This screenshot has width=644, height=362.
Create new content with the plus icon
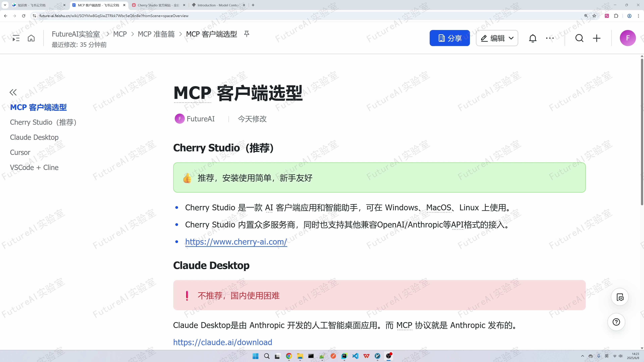pyautogui.click(x=597, y=38)
